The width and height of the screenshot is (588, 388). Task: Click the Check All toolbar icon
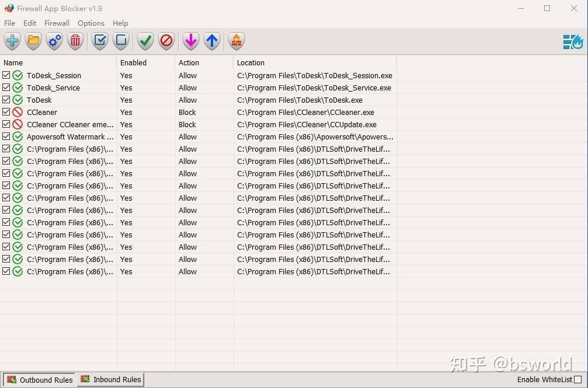click(100, 40)
